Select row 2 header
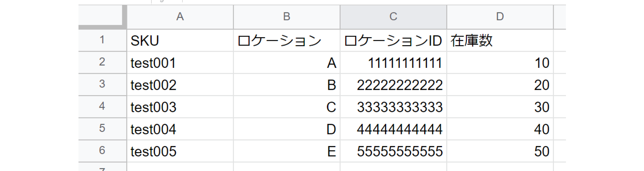 (102, 62)
